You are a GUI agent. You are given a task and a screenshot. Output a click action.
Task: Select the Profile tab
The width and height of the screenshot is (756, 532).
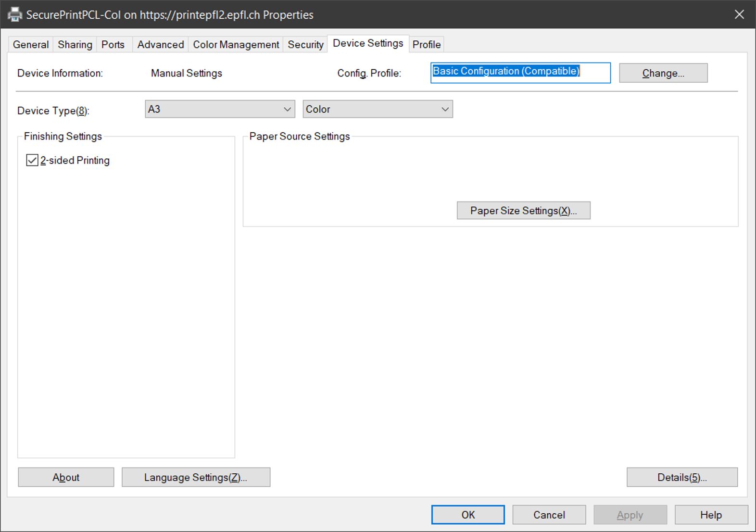point(426,45)
